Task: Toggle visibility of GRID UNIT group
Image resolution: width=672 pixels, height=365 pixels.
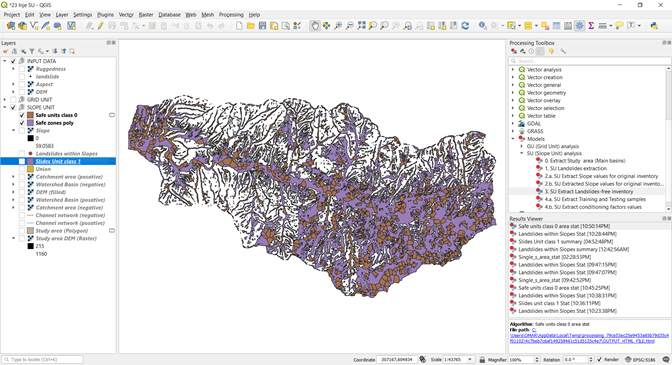Action: (13, 100)
